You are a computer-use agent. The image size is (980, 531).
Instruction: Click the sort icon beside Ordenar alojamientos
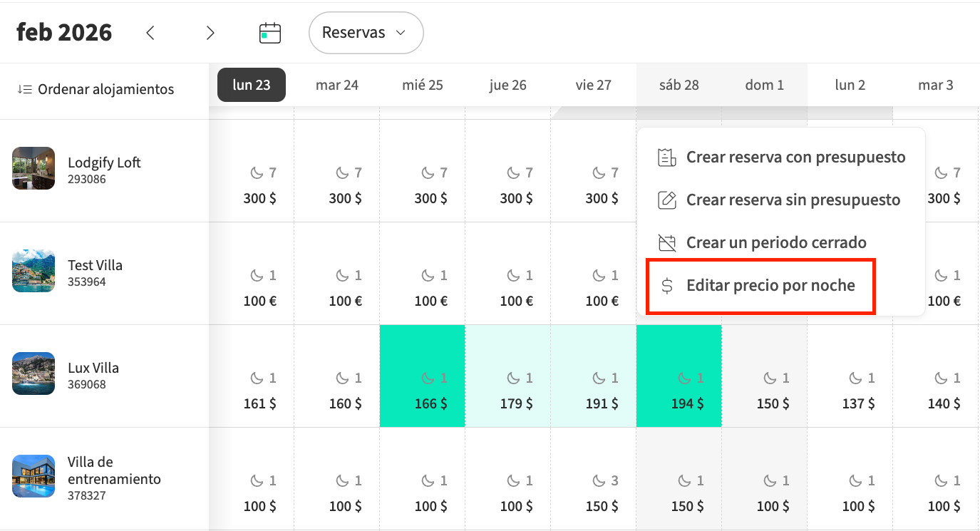click(x=25, y=89)
